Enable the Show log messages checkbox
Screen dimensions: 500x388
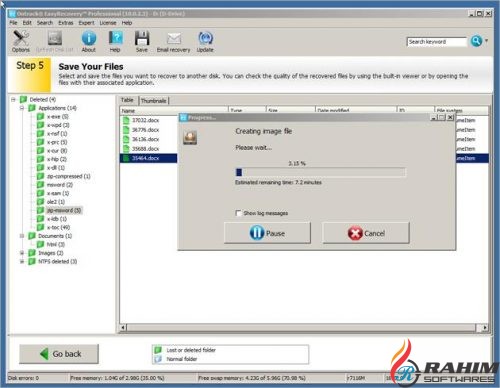click(x=238, y=213)
